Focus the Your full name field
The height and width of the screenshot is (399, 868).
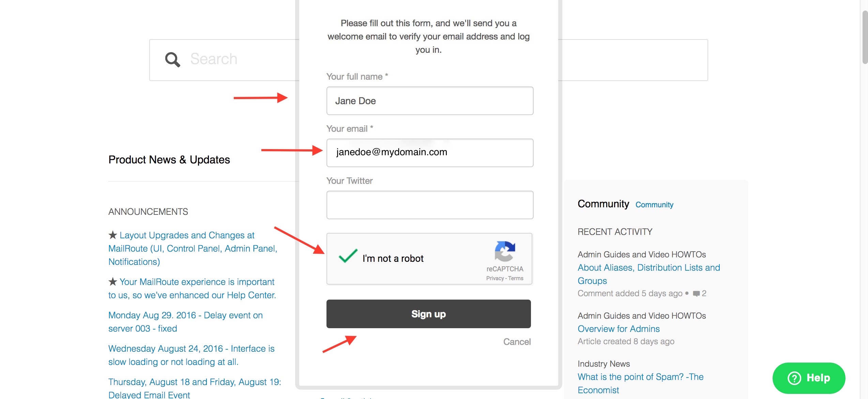point(430,101)
